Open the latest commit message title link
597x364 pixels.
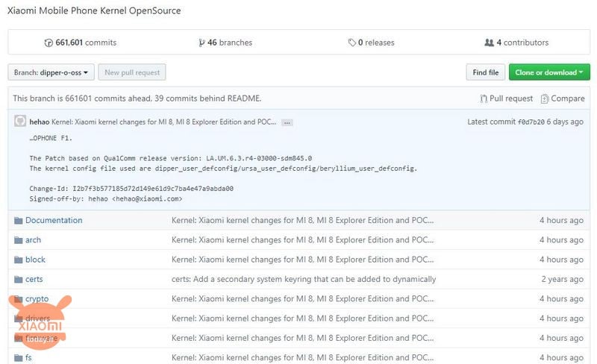[163, 122]
